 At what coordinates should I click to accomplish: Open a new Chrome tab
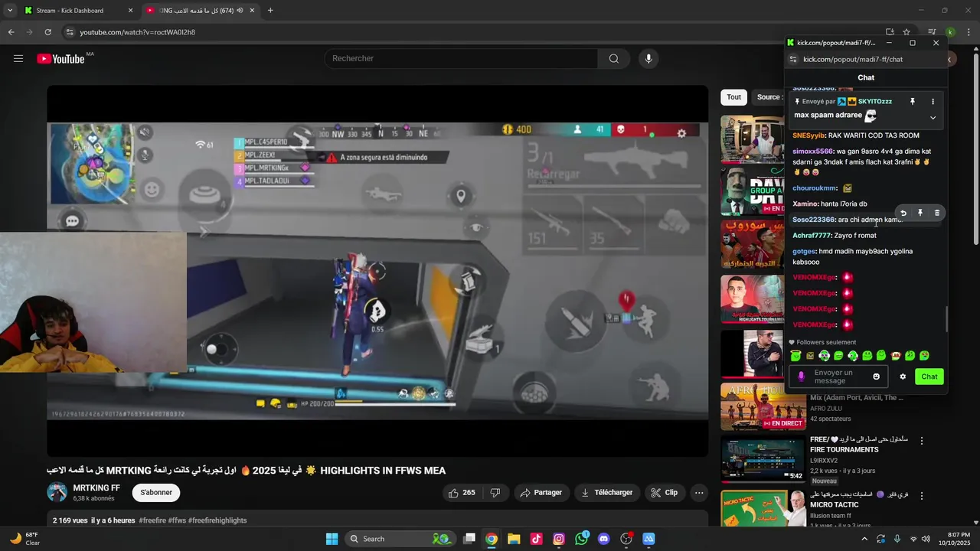(270, 11)
